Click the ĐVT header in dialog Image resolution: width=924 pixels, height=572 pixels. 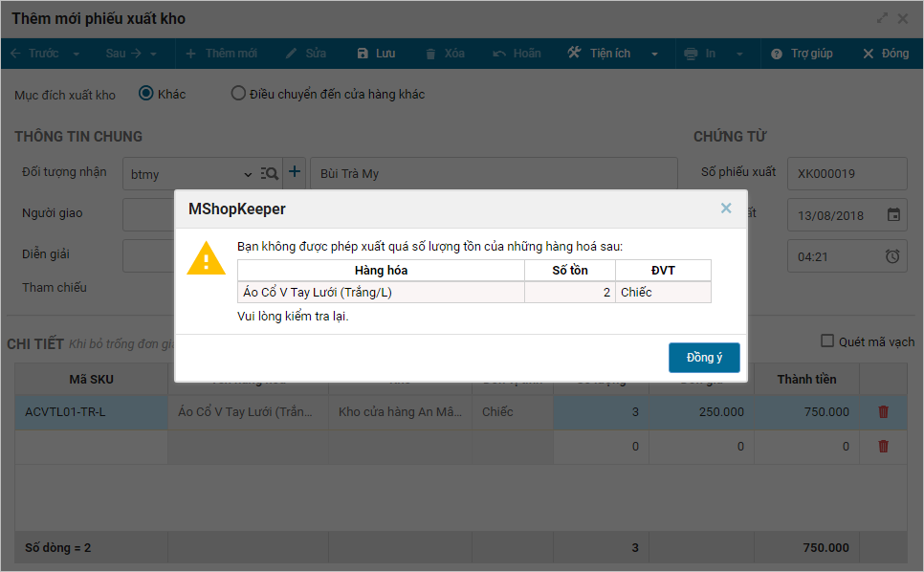(663, 271)
